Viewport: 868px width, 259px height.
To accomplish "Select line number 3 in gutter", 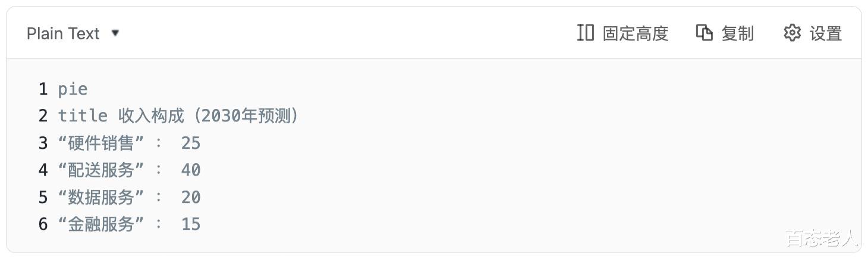I will [43, 143].
